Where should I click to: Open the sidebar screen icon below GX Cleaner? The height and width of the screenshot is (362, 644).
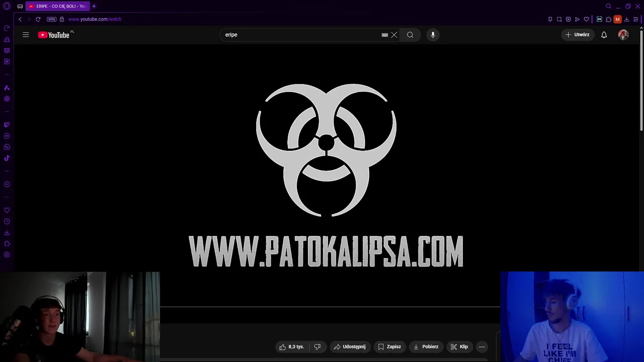pos(7,50)
